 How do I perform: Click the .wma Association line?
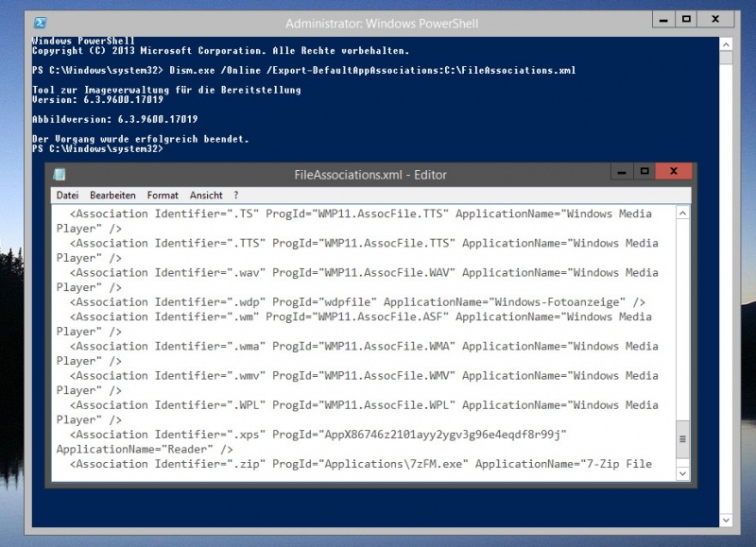pos(364,346)
